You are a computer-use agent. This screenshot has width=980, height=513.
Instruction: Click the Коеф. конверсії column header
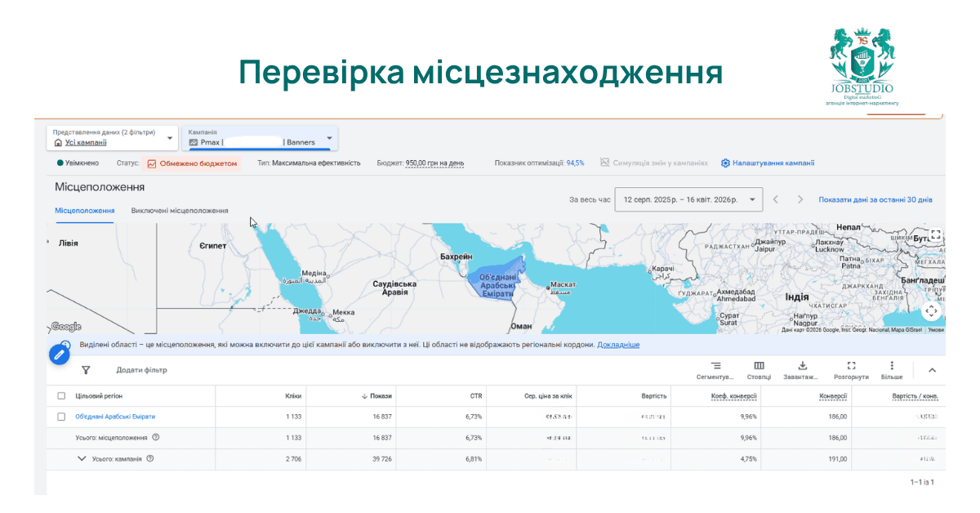[x=733, y=396]
